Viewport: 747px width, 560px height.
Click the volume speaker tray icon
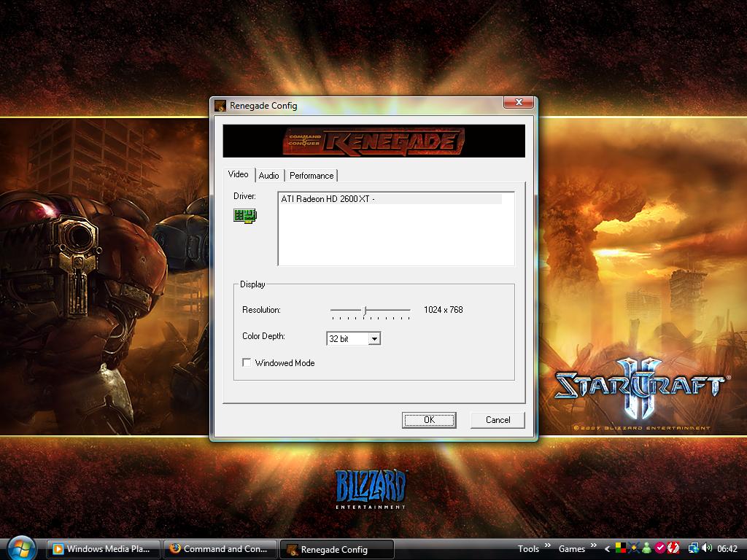706,548
